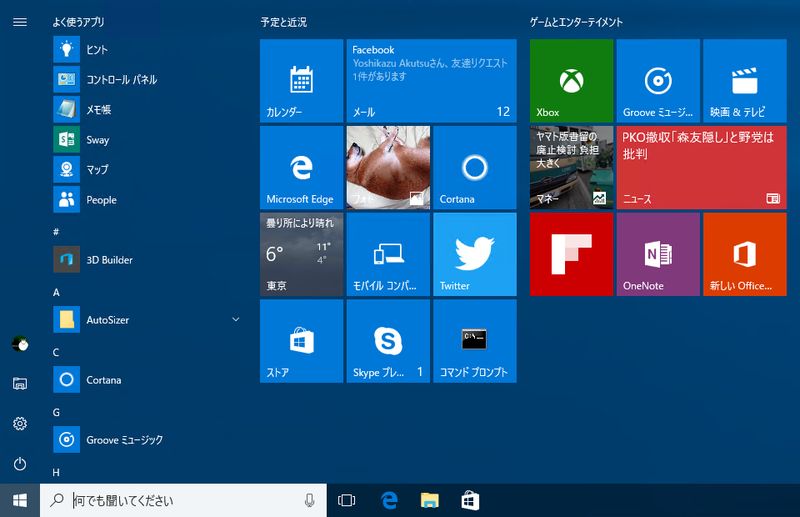Screen dimensions: 800x517
Task: Open the Cortana tile
Action: [475, 167]
